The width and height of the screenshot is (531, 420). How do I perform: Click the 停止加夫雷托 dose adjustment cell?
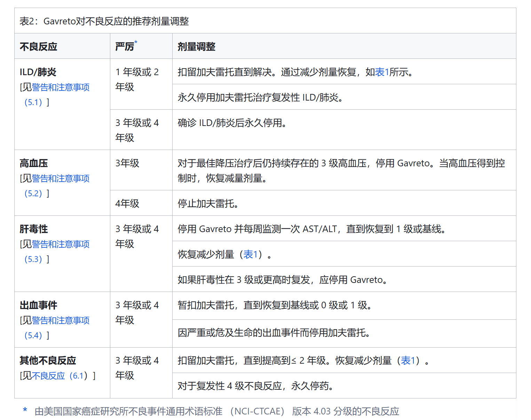pos(208,204)
